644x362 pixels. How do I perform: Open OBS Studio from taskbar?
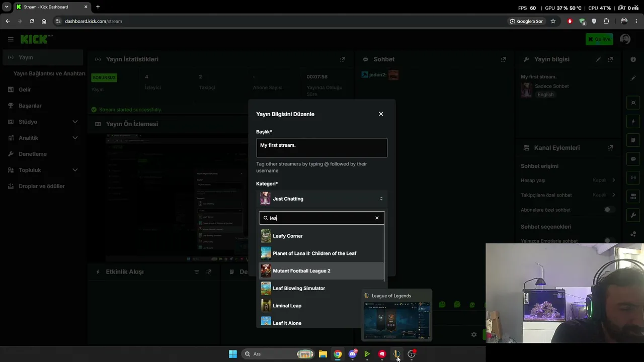(412, 354)
